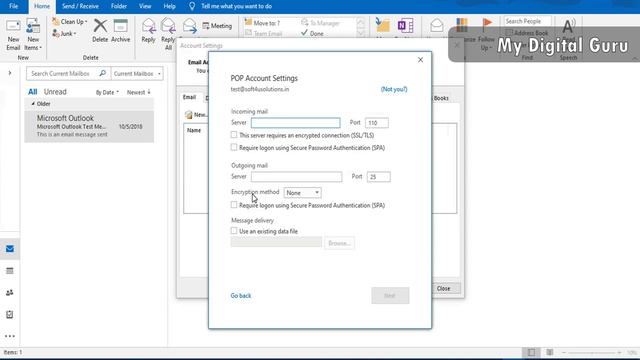Open the Move folder icon in the ribbon
Image resolution: width=640 pixels, height=360 pixels.
click(x=382, y=26)
